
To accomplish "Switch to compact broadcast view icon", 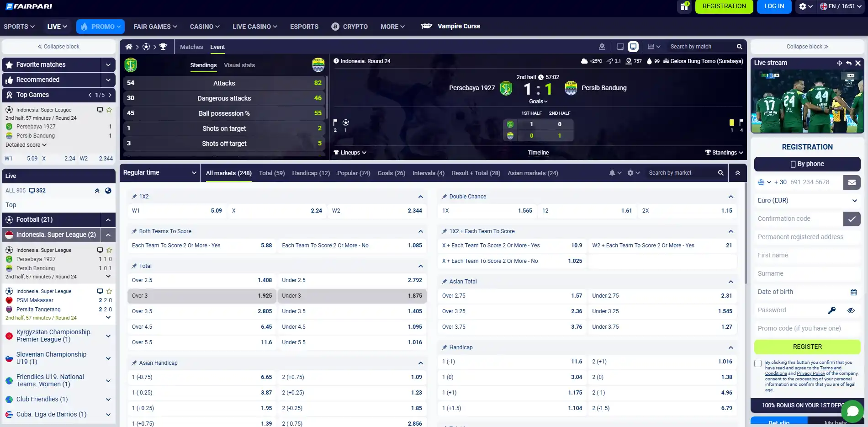I will 620,47.
